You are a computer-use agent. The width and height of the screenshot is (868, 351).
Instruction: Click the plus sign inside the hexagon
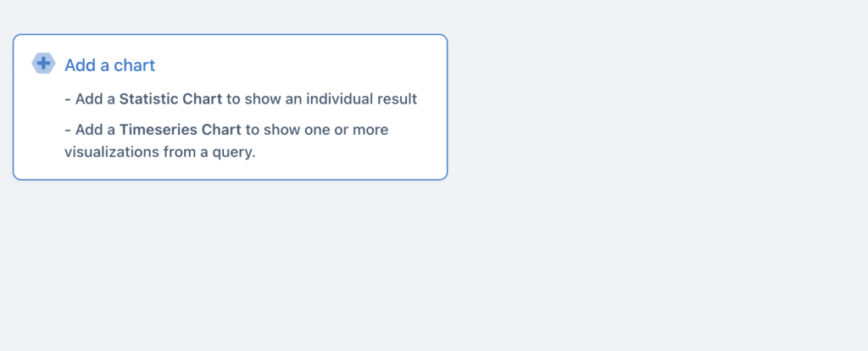(x=43, y=63)
